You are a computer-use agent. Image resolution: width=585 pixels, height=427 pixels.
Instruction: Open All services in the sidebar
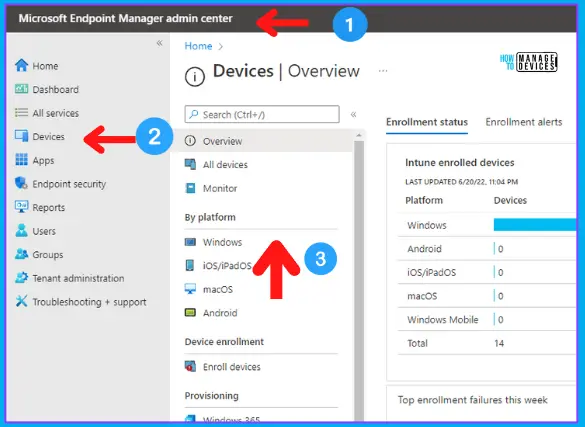56,113
